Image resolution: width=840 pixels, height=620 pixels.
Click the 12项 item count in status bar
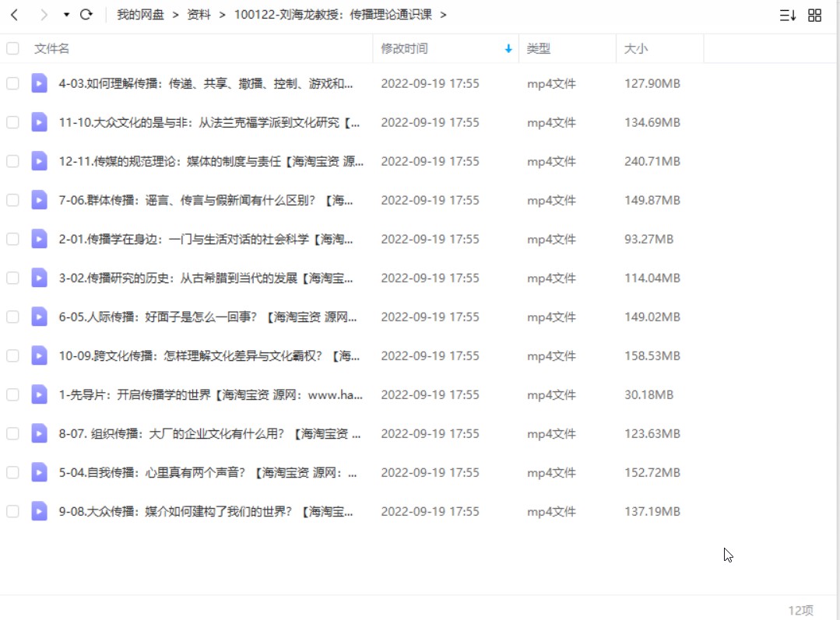click(800, 611)
